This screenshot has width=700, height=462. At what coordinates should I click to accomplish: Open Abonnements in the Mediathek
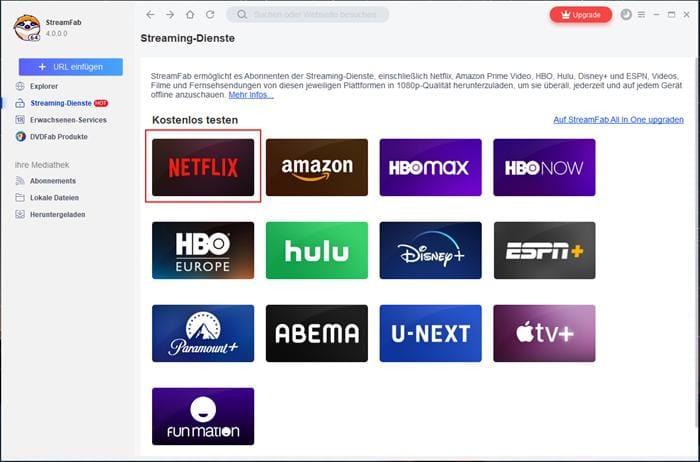tap(53, 181)
